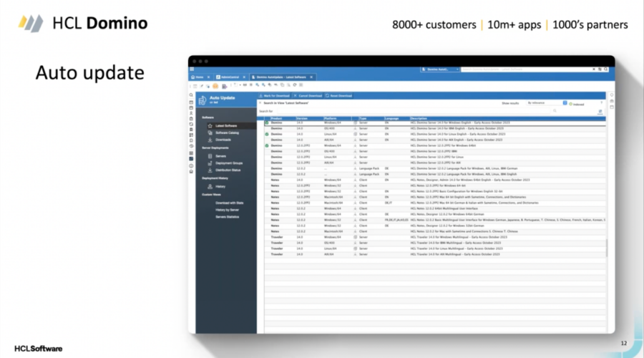Switch to the AdminCentral tab
The height and width of the screenshot is (358, 644).
(x=228, y=77)
